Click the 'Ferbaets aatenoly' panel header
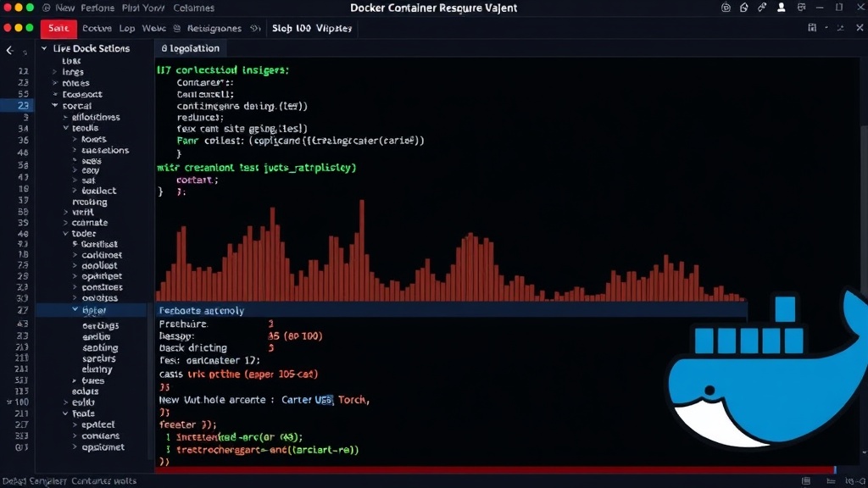 click(x=451, y=310)
